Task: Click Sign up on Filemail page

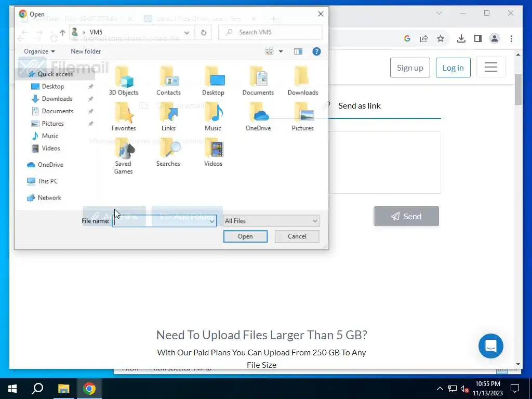Action: (x=410, y=68)
